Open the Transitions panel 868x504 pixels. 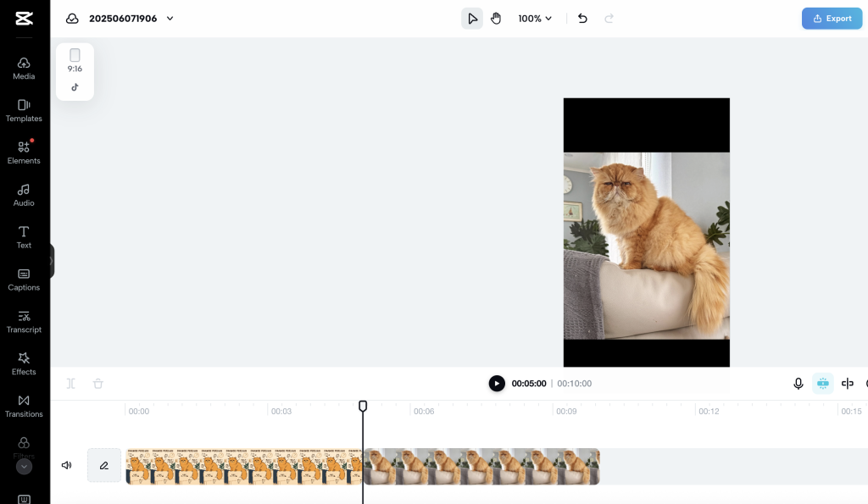(24, 406)
